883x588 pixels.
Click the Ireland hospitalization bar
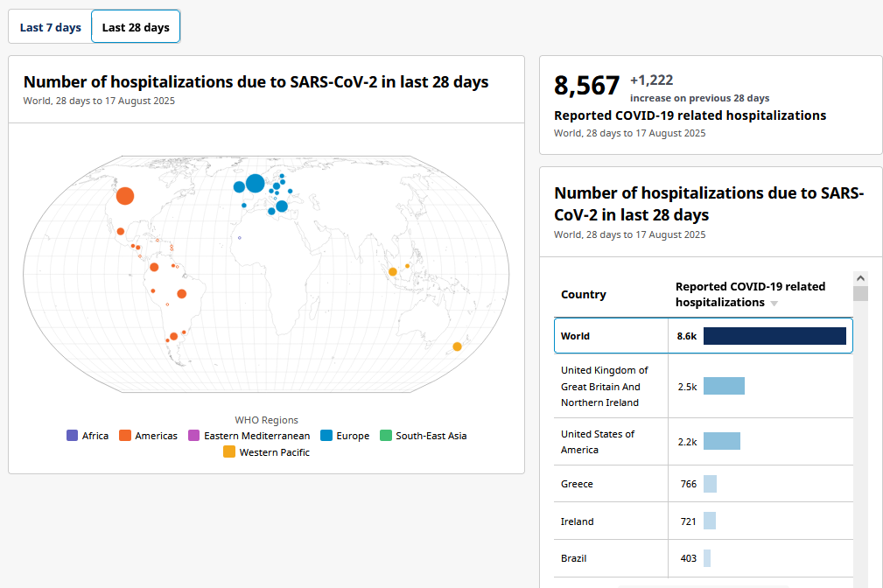click(710, 521)
